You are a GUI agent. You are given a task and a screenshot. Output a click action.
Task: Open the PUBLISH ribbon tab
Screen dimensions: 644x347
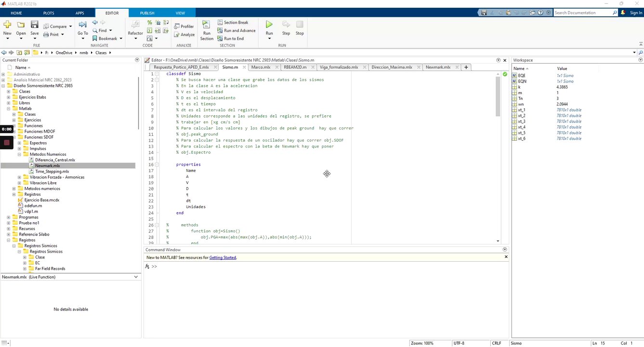[x=147, y=13]
